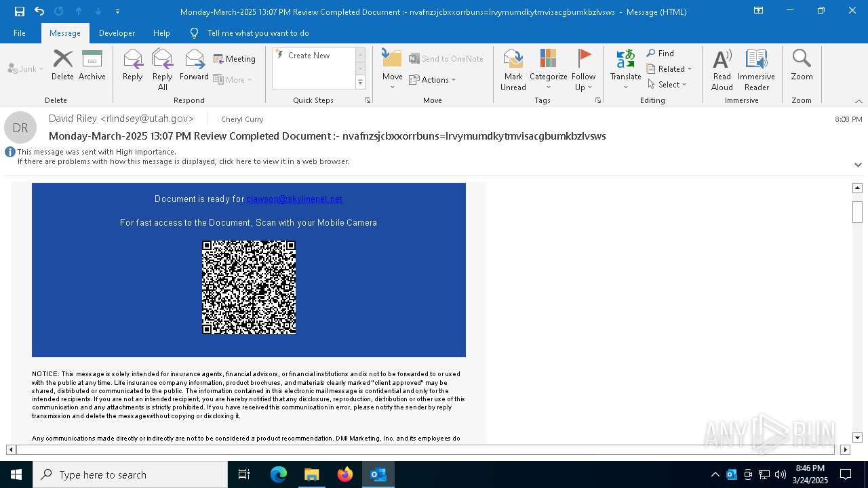Archive this message
Viewport: 868px width, 488px height.
(92, 65)
